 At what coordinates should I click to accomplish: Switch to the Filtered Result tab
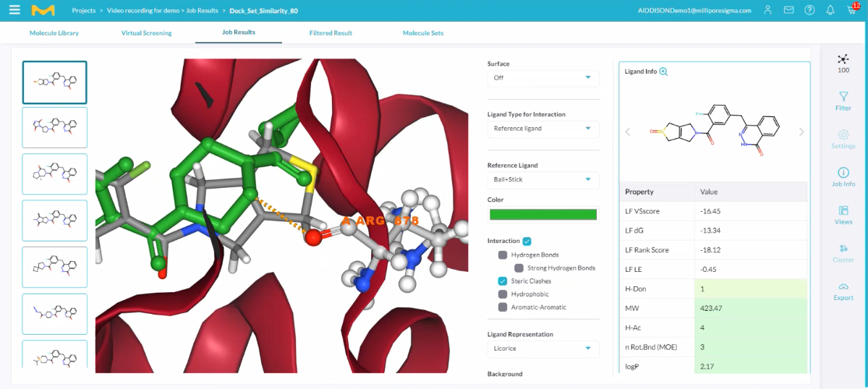(x=331, y=33)
